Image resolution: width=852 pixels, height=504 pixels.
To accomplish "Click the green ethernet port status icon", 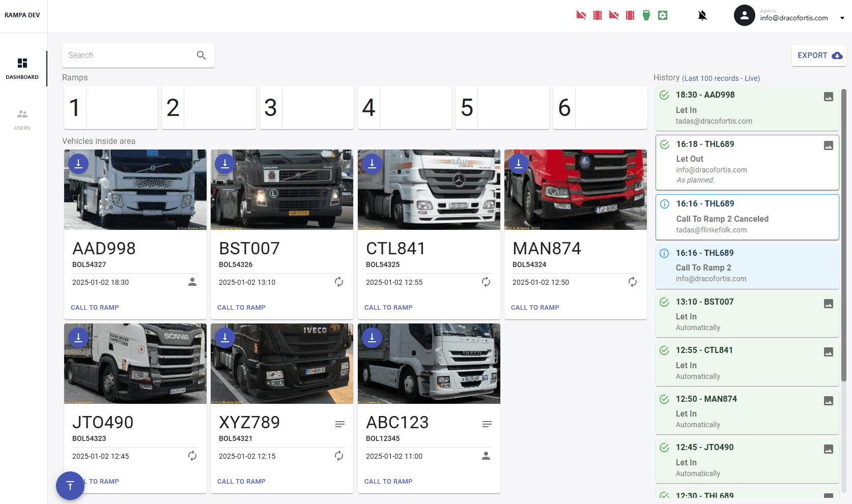I will [x=646, y=15].
